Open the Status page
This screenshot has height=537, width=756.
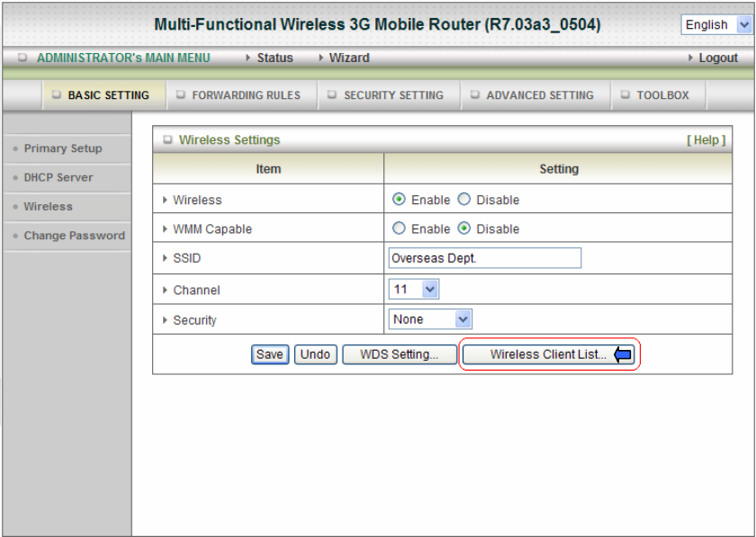274,58
